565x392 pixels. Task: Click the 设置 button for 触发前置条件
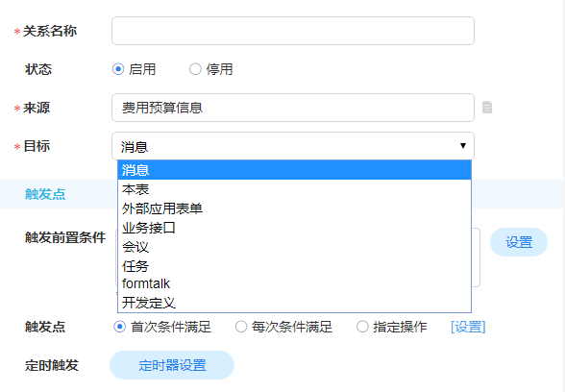pyautogui.click(x=519, y=242)
